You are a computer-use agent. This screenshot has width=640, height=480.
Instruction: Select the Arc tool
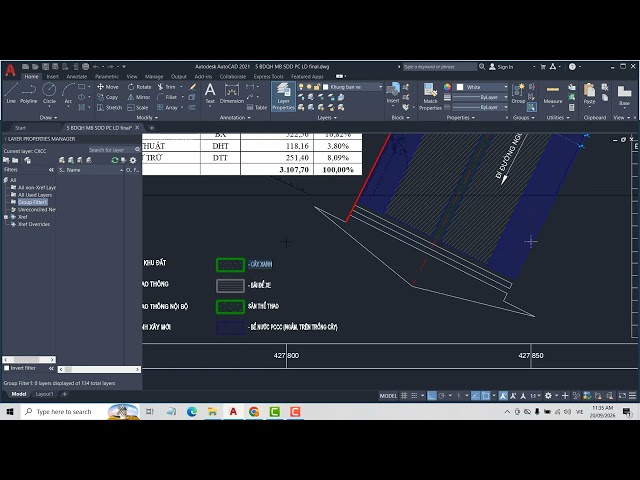click(68, 93)
